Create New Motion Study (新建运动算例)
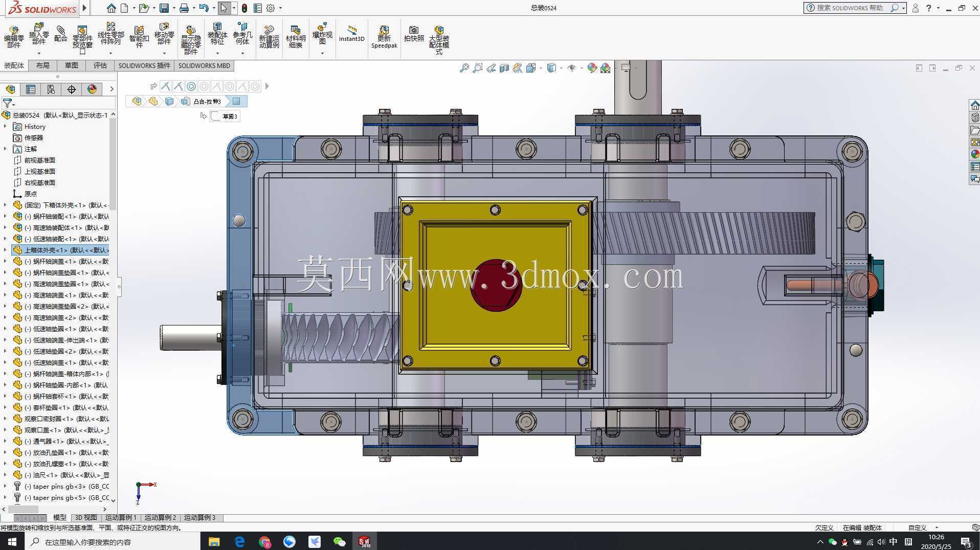The image size is (980, 550). coord(269,37)
